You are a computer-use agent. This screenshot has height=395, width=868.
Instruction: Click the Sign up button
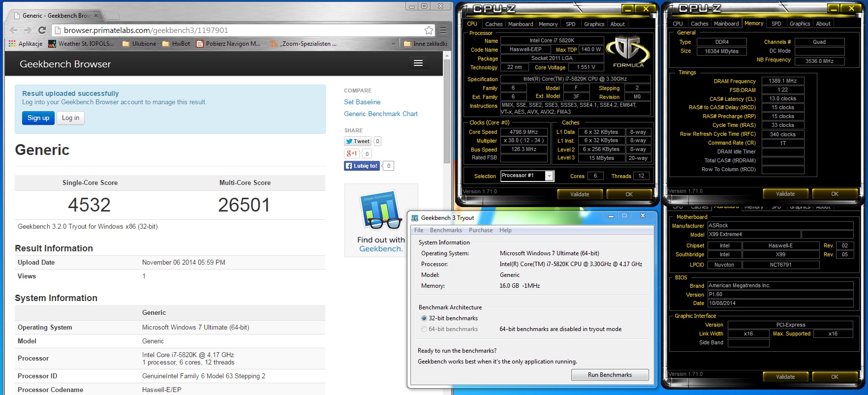38,118
